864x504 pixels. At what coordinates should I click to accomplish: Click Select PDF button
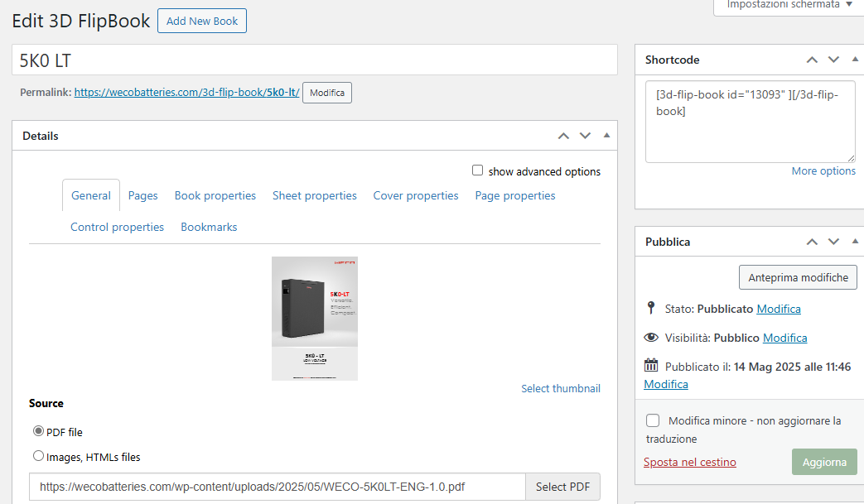tap(562, 487)
